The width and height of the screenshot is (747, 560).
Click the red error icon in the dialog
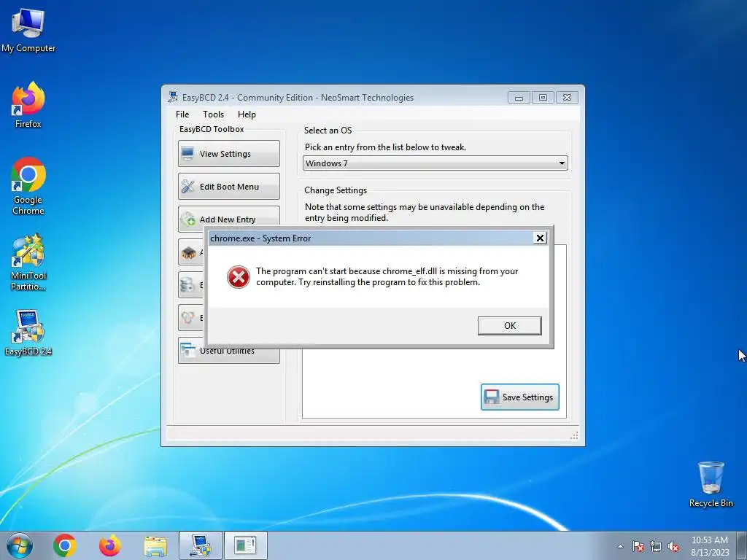pyautogui.click(x=239, y=277)
